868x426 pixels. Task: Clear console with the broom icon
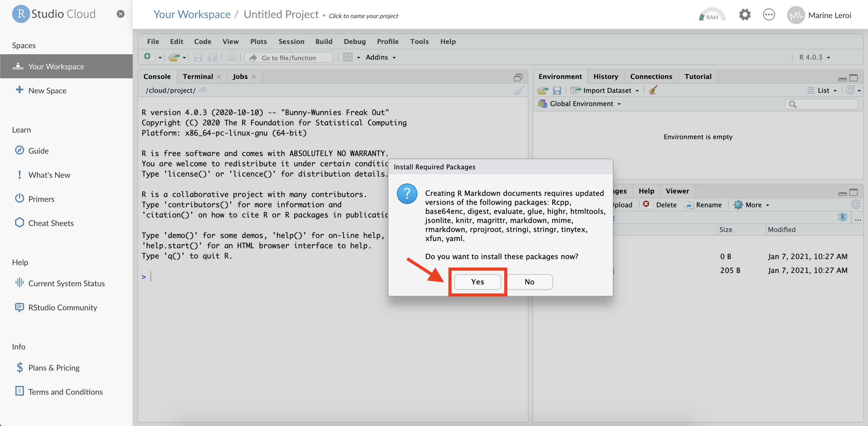tap(519, 90)
